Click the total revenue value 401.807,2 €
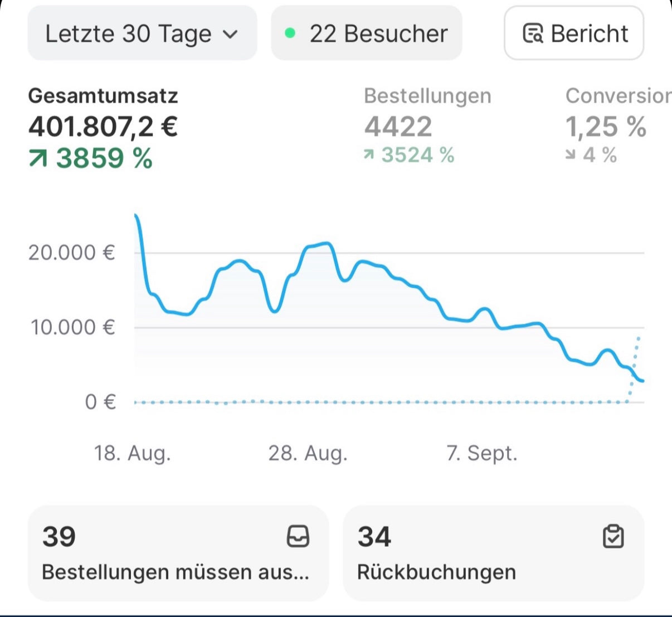This screenshot has width=672, height=617. 103,127
